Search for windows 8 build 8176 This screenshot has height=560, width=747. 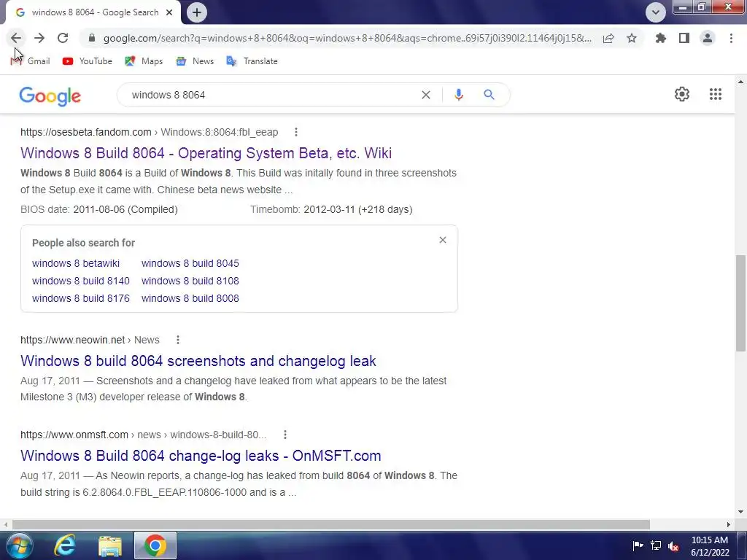80,298
